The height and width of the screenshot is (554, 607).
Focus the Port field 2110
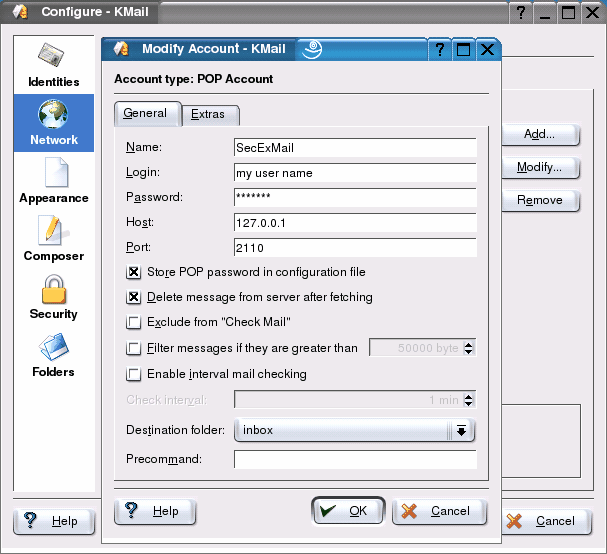(355, 247)
